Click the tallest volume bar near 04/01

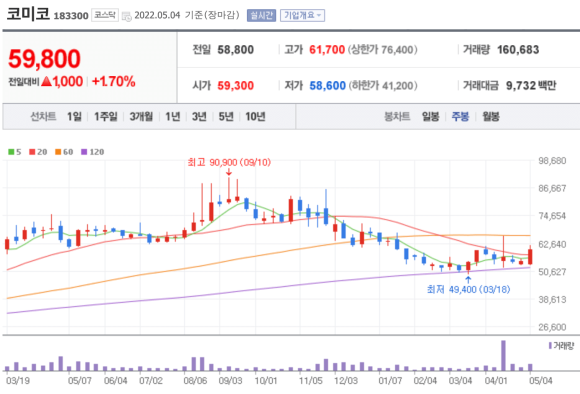(503, 356)
